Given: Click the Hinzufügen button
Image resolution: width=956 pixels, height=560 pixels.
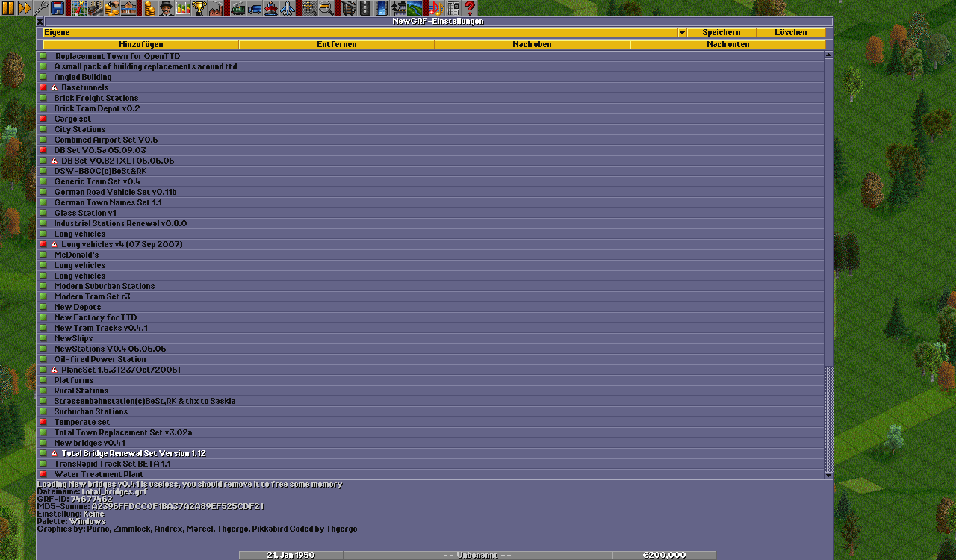Looking at the screenshot, I should coord(141,45).
